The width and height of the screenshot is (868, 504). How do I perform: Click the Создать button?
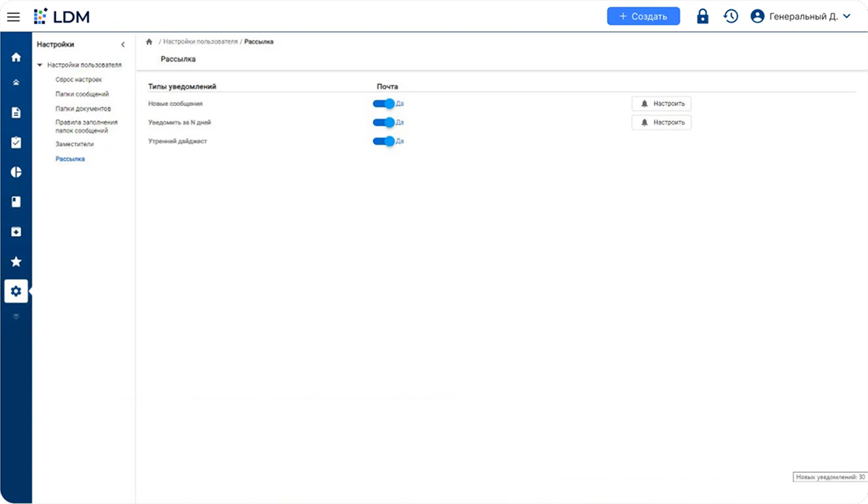[643, 16]
